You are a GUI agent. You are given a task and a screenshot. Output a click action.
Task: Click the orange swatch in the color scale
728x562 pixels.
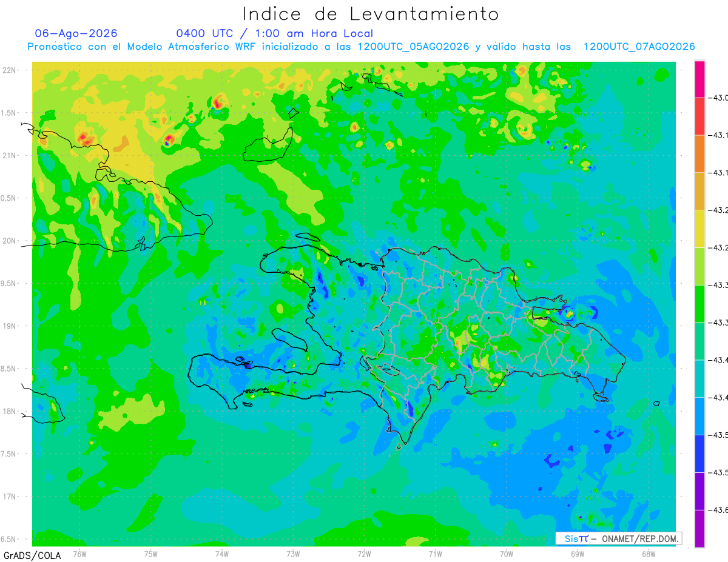point(699,154)
